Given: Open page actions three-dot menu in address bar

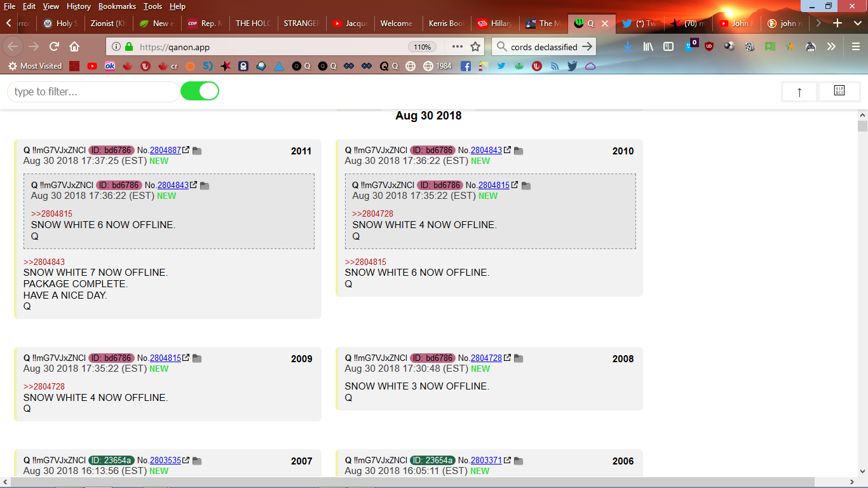Looking at the screenshot, I should (x=458, y=46).
